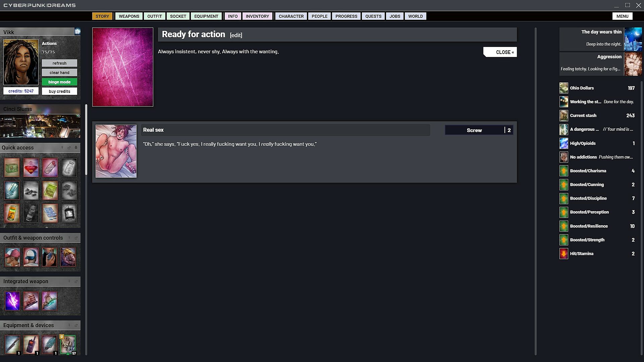Viewport: 644px width, 362px height.
Task: Collapse the Integrated weapon panel
Action: (69, 281)
